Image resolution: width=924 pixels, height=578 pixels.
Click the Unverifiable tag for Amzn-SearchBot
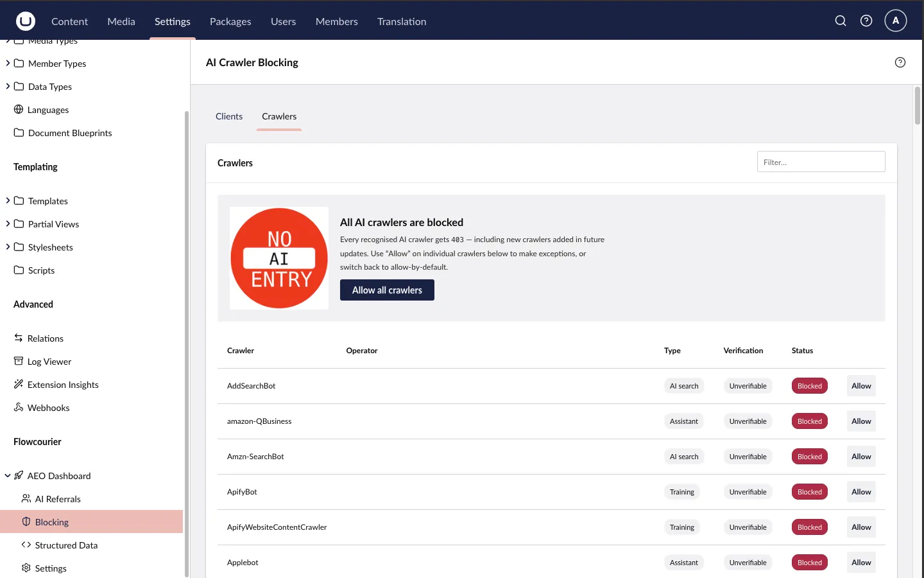pyautogui.click(x=748, y=457)
